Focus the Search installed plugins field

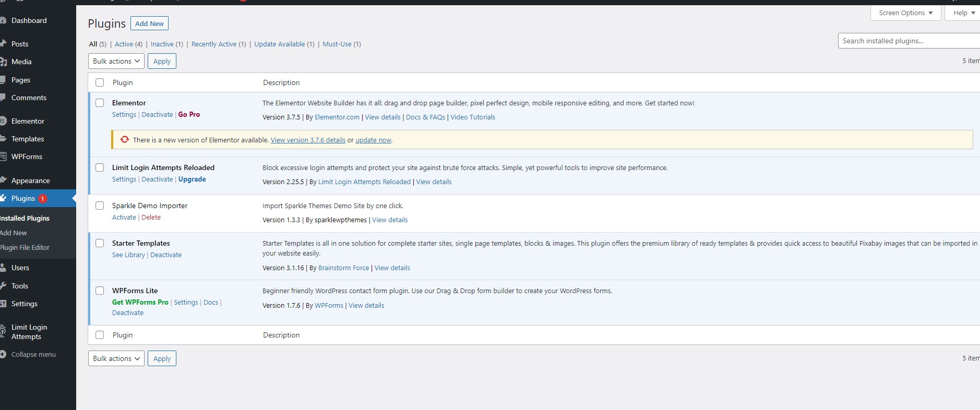click(909, 41)
